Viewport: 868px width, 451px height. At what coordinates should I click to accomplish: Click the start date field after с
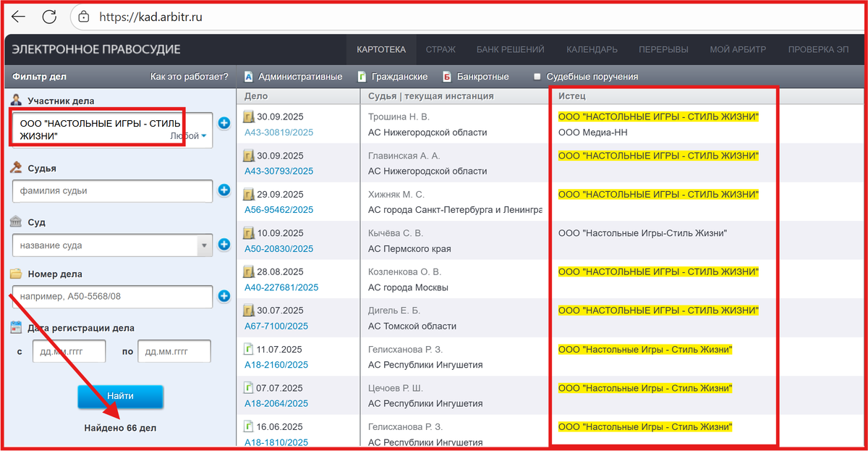pyautogui.click(x=69, y=351)
